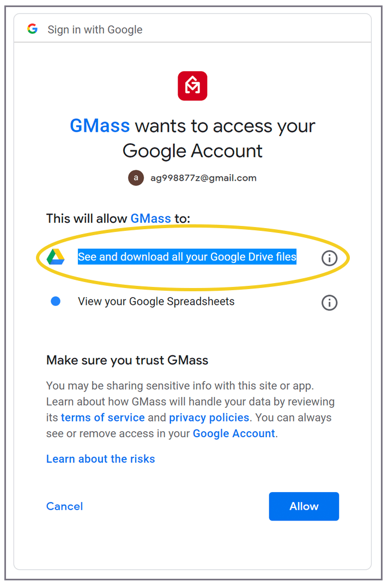Click the Google Drive icon
This screenshot has width=388, height=588.
pyautogui.click(x=56, y=257)
